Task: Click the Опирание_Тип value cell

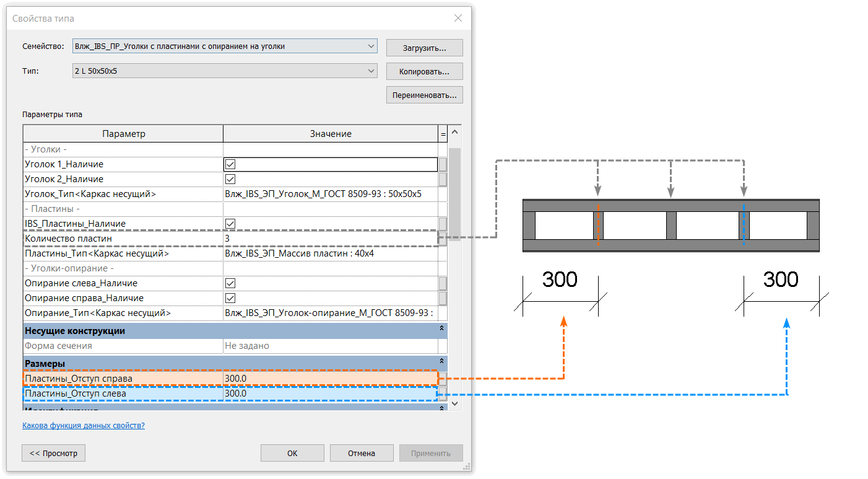Action: coord(331,313)
